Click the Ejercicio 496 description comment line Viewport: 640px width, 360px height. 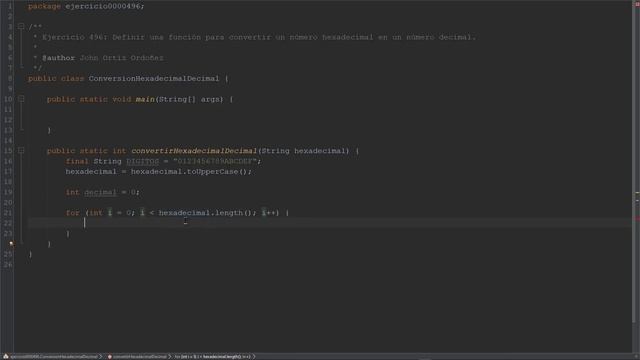coord(259,37)
